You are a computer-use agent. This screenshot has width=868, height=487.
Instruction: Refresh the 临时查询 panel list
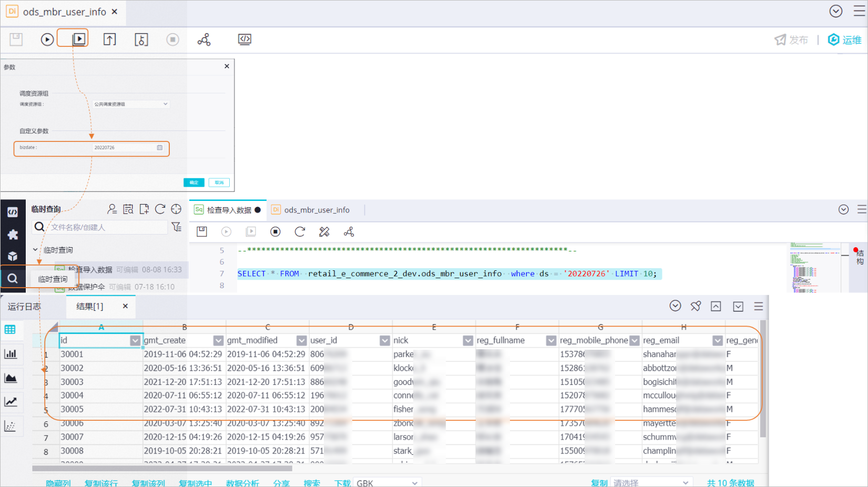pos(160,209)
